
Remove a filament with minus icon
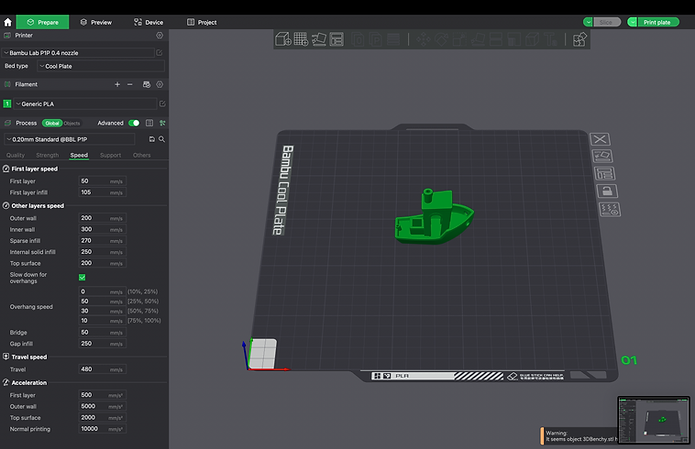(x=130, y=84)
